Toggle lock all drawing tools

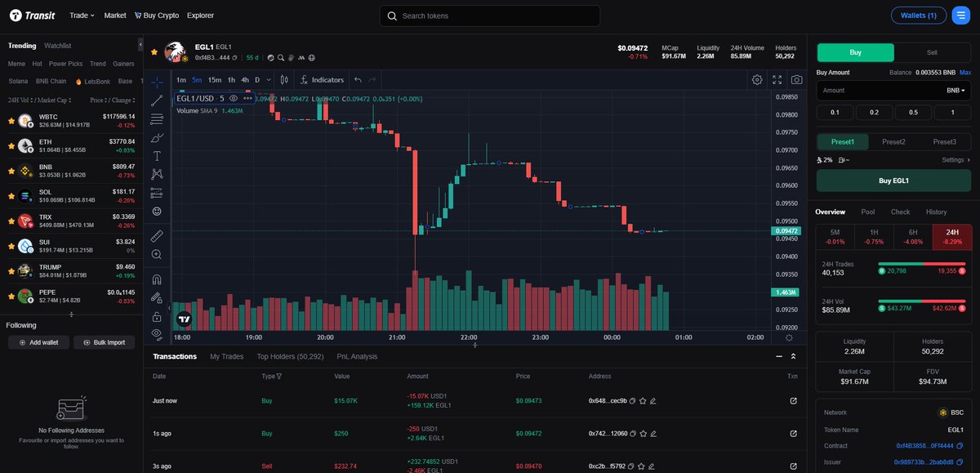157,315
